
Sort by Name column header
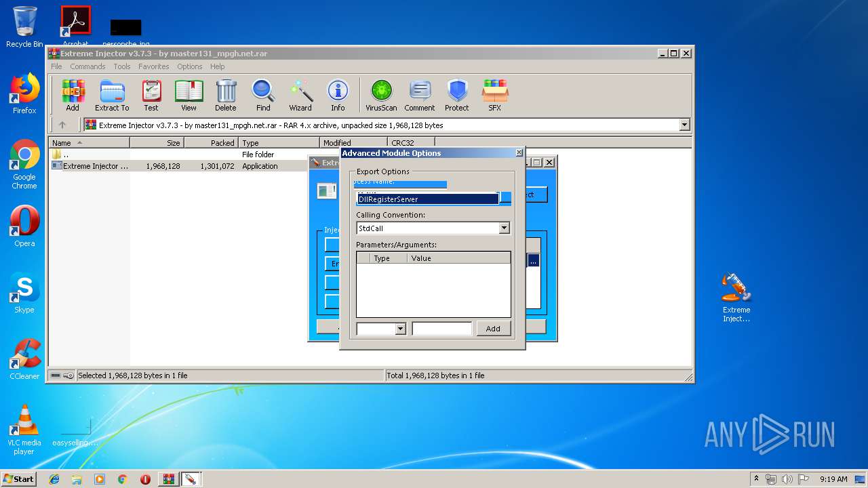click(90, 142)
